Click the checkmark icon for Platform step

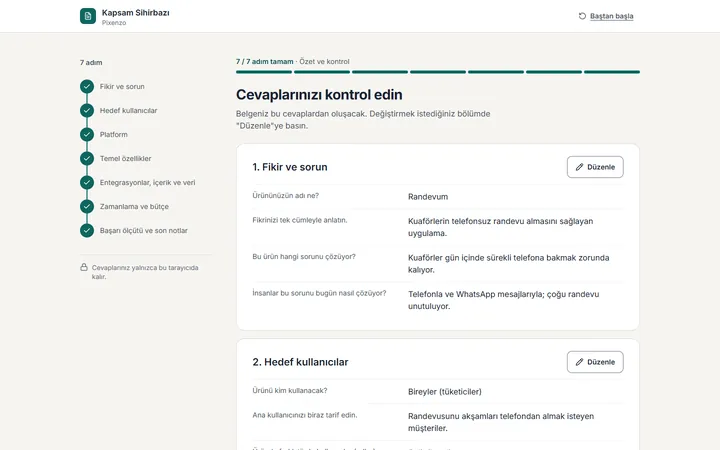[87, 135]
